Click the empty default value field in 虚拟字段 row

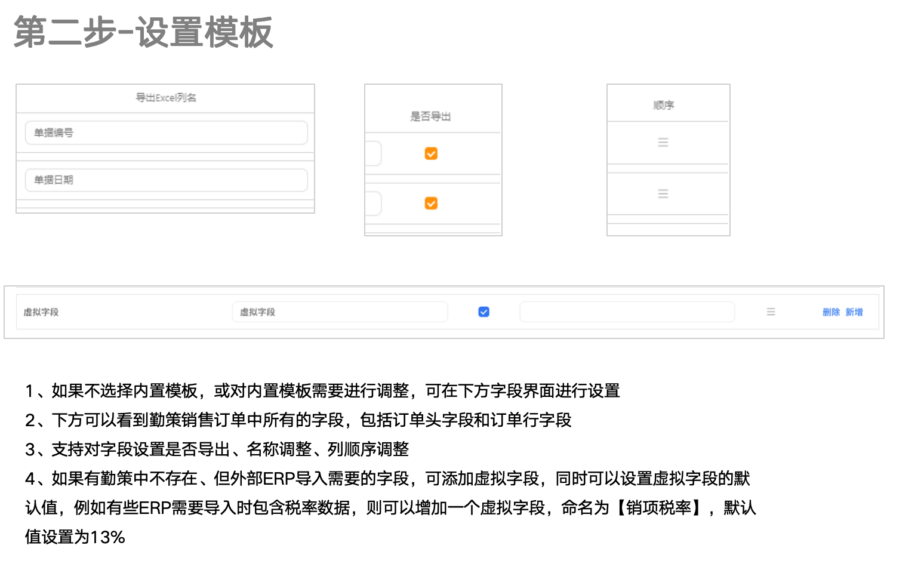pos(627,312)
